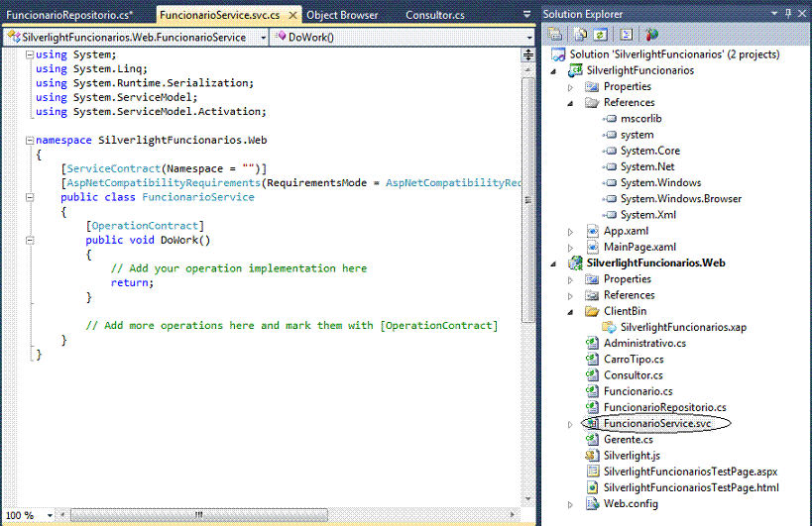Open the active documents tab list dropdown

526,15
